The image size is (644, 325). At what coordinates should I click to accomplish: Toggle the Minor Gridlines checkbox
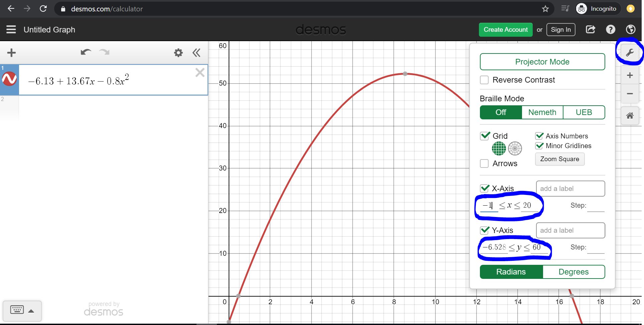[x=539, y=146]
